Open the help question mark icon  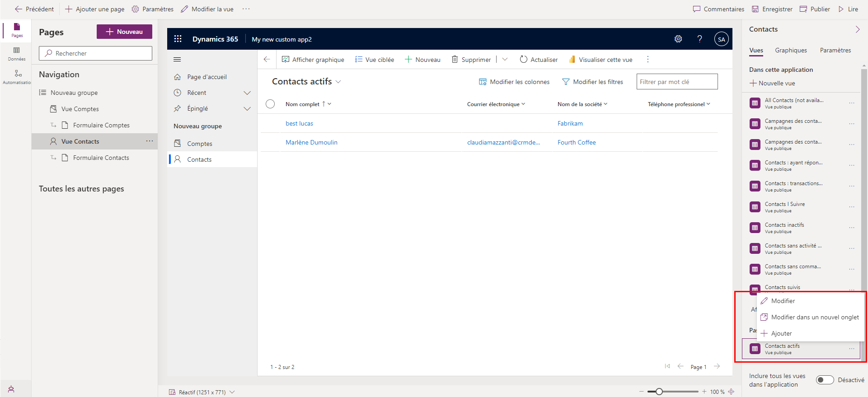click(x=699, y=39)
